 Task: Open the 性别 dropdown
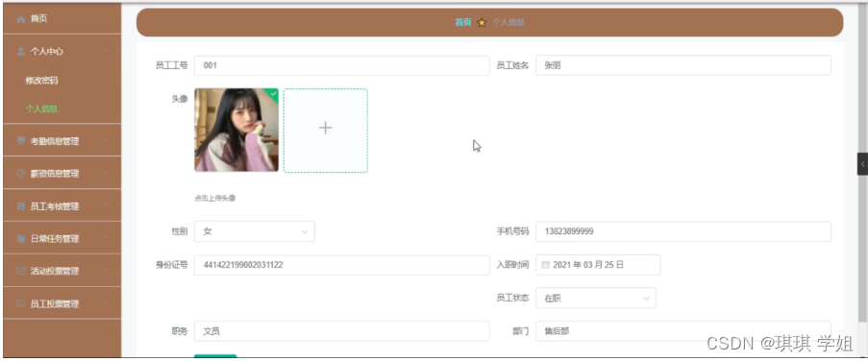(255, 231)
